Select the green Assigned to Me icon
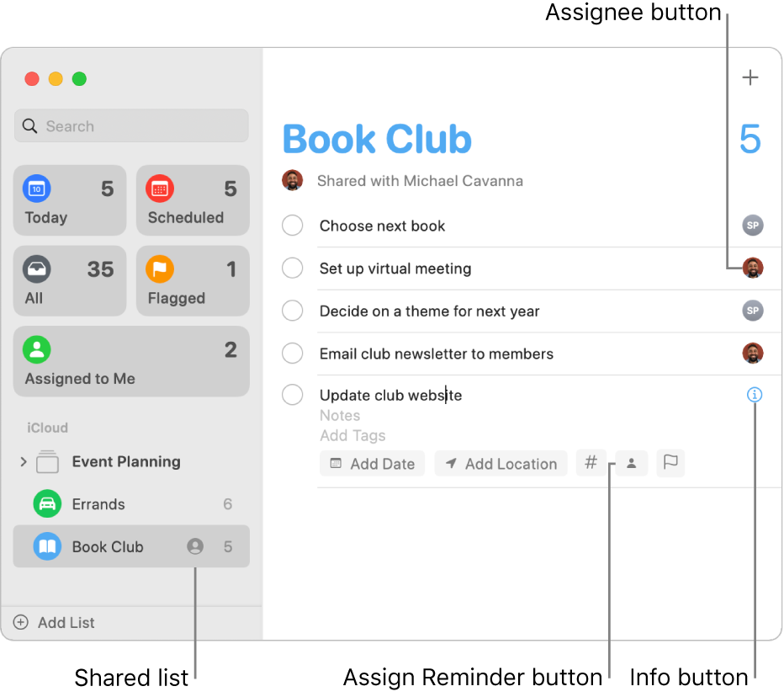This screenshot has height=697, width=784. (x=37, y=349)
